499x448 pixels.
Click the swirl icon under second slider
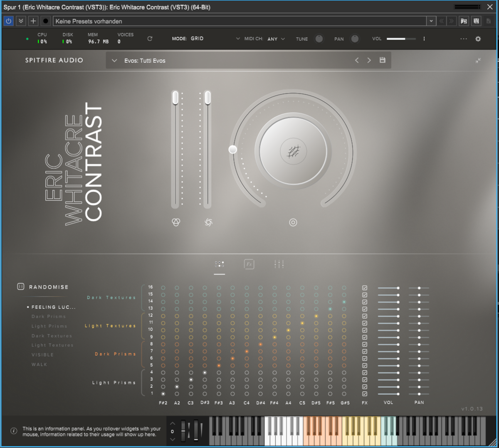click(x=208, y=222)
